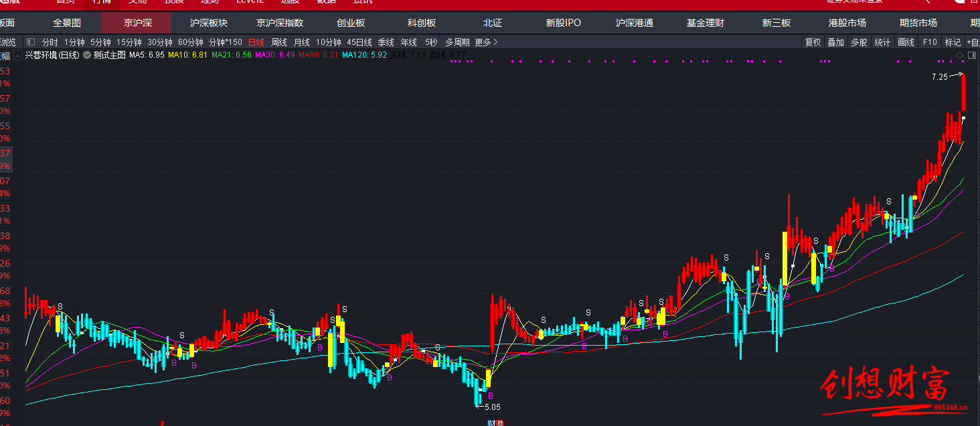
Task: Click the 7.25 high price label
Action: coord(939,77)
